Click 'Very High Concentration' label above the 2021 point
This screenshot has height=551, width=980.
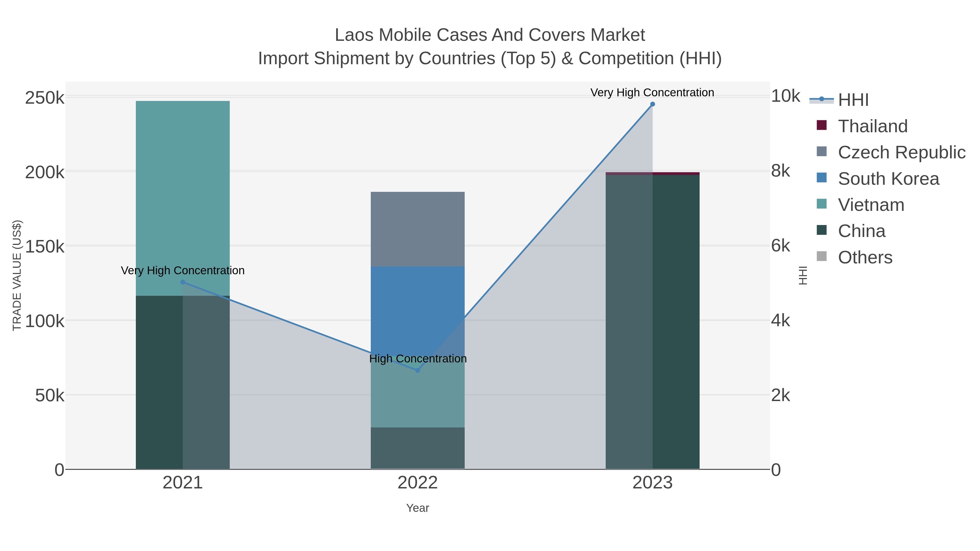coord(183,270)
